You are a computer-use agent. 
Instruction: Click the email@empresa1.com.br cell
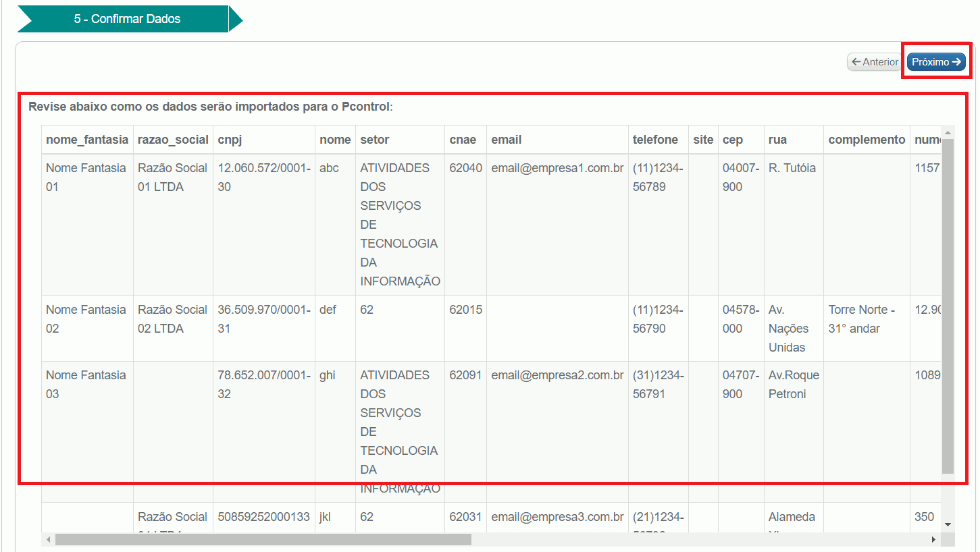(557, 225)
